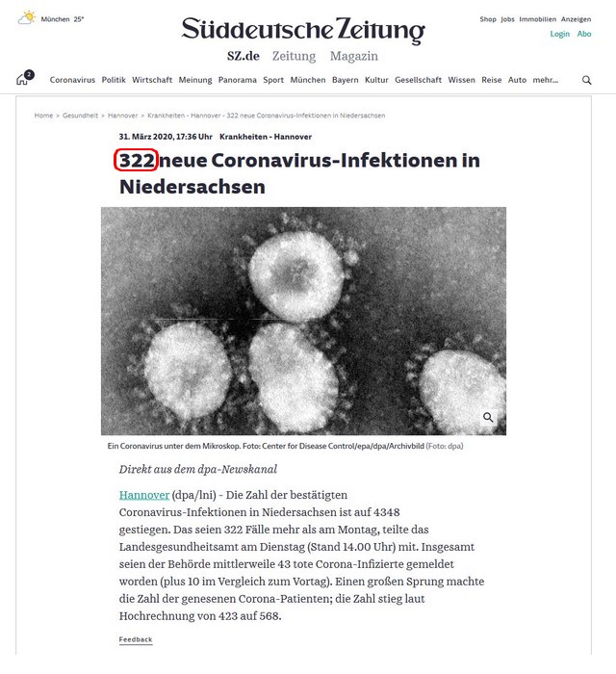Open the search magnifier icon in navigation

click(586, 80)
